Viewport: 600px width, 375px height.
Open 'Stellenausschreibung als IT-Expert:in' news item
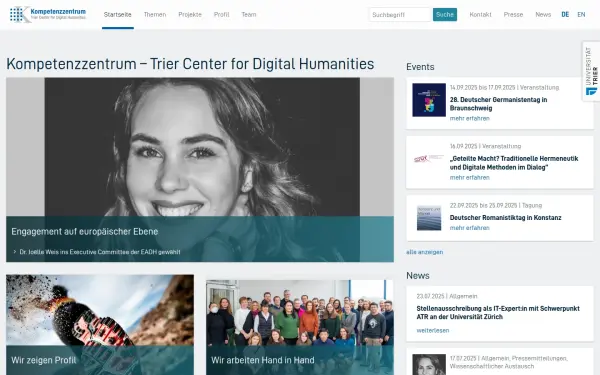click(x=498, y=313)
